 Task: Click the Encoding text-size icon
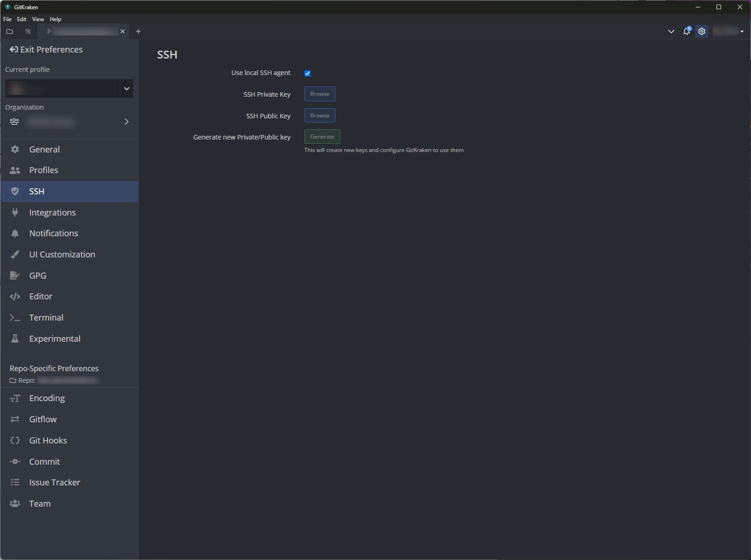coord(15,398)
